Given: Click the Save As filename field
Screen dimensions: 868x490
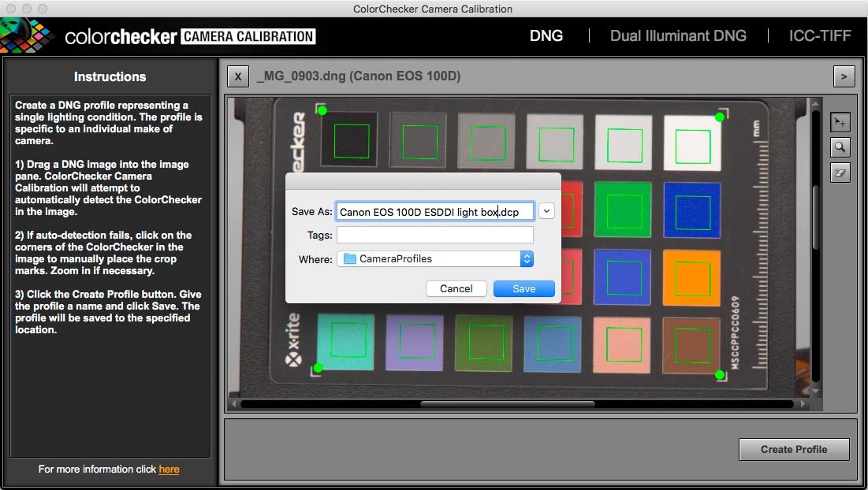Looking at the screenshot, I should point(435,212).
